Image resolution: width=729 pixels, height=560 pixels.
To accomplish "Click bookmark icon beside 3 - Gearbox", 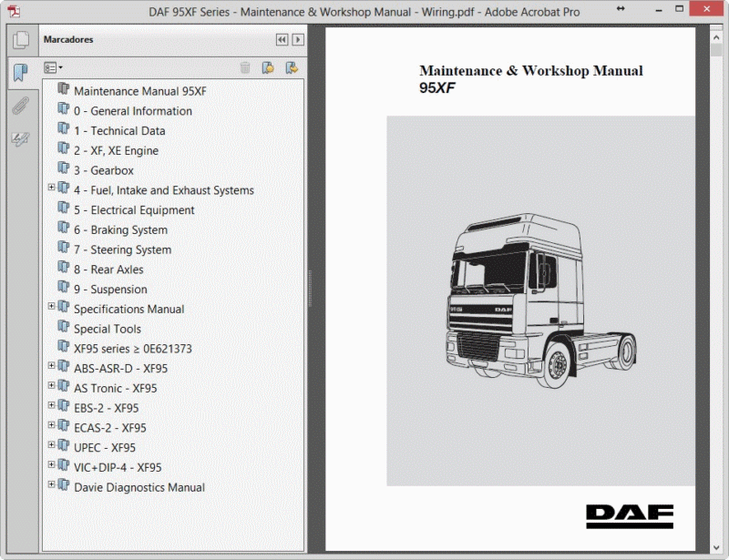I will point(63,168).
